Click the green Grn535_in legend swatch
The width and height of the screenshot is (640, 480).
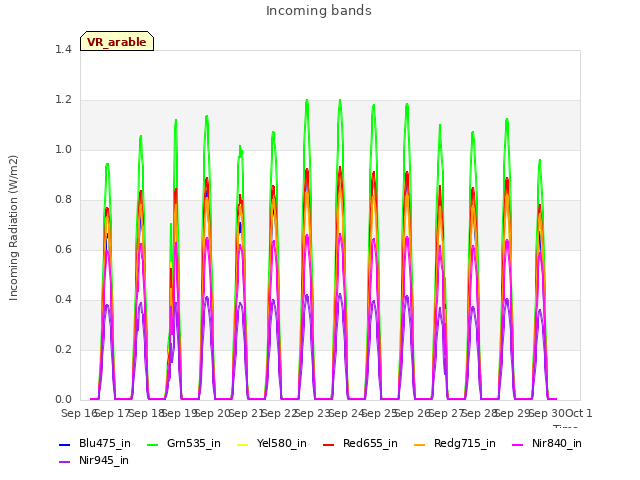[152, 445]
